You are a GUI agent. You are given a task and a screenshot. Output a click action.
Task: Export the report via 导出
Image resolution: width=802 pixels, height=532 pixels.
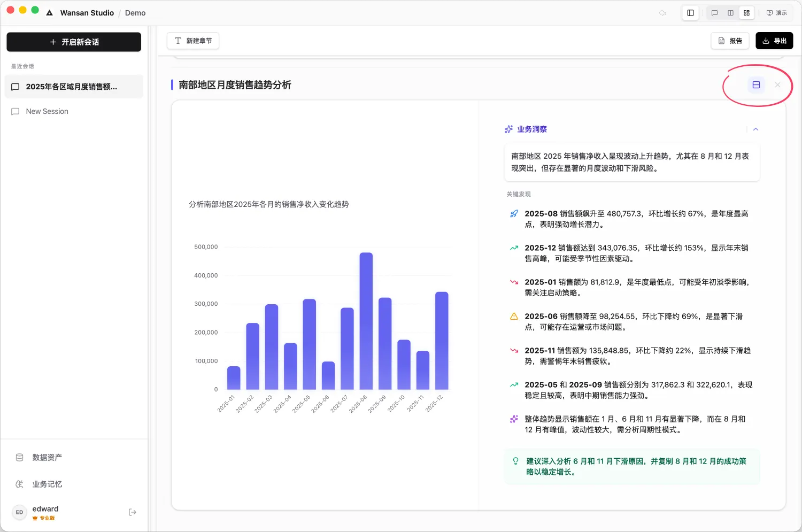(x=774, y=40)
